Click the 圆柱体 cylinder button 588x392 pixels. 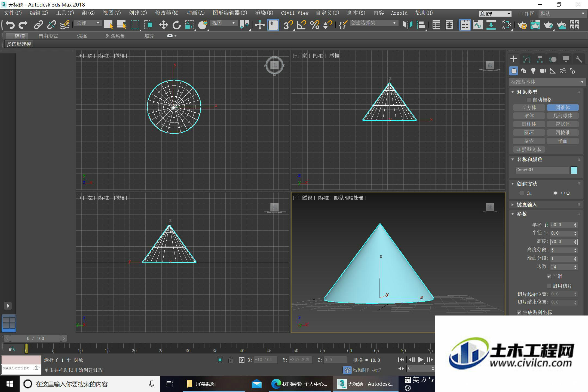(x=529, y=124)
